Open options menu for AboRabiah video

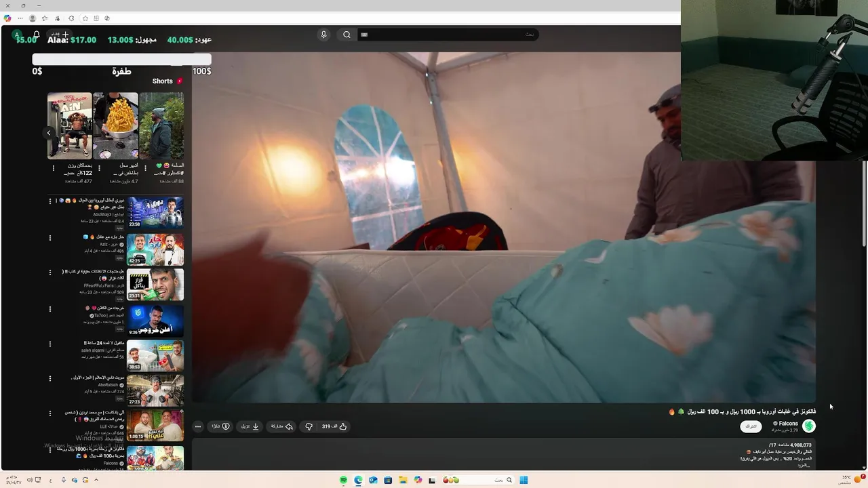click(x=50, y=378)
